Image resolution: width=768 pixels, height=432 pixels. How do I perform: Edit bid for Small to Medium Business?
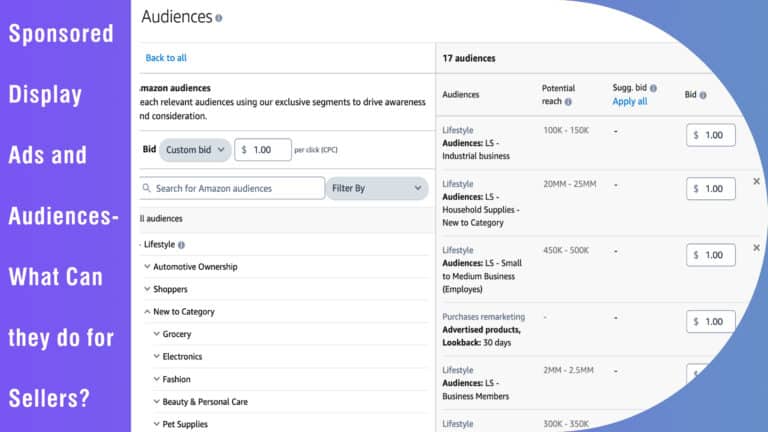(711, 255)
